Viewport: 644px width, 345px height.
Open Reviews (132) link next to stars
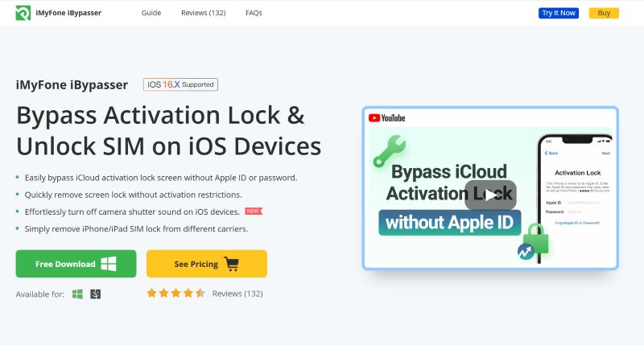point(237,294)
